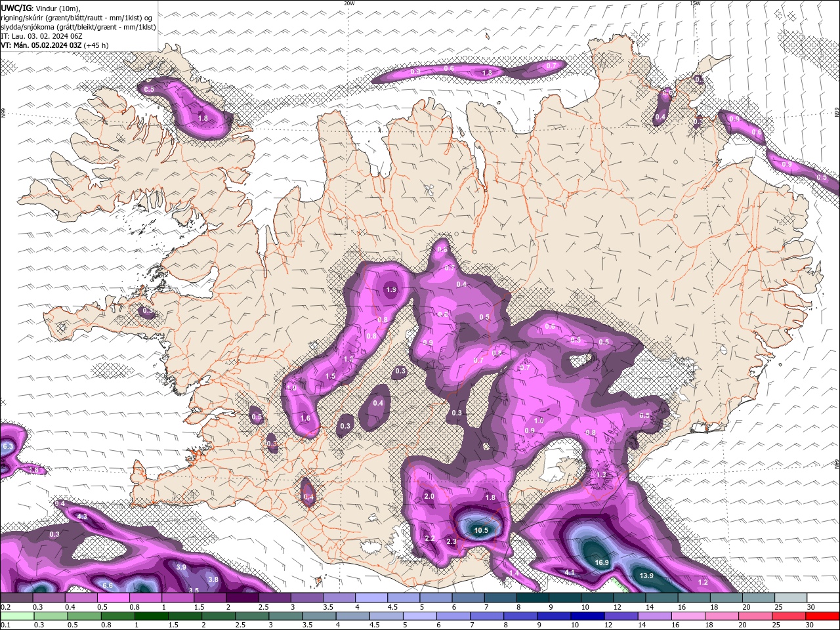Image resolution: width=840 pixels, height=630 pixels.
Task: Pick the pale grey snow swatch labeled 25
Action: coord(790,598)
